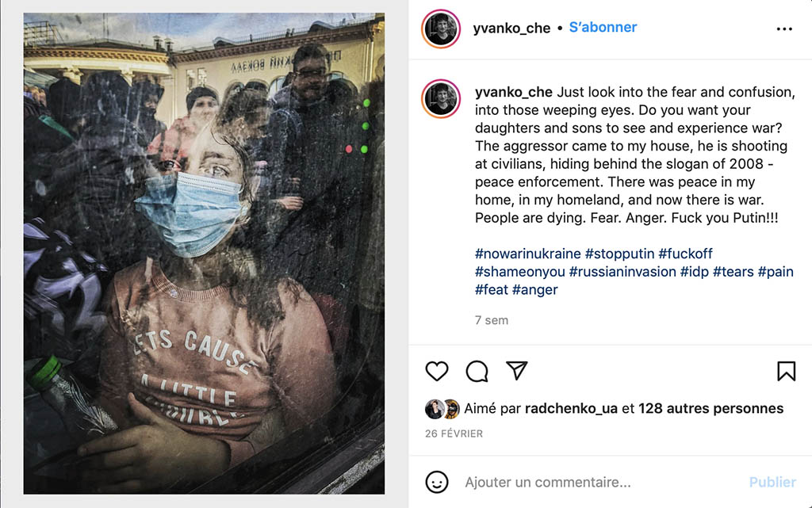
Task: Follow the account with S'abonner
Action: pyautogui.click(x=603, y=28)
